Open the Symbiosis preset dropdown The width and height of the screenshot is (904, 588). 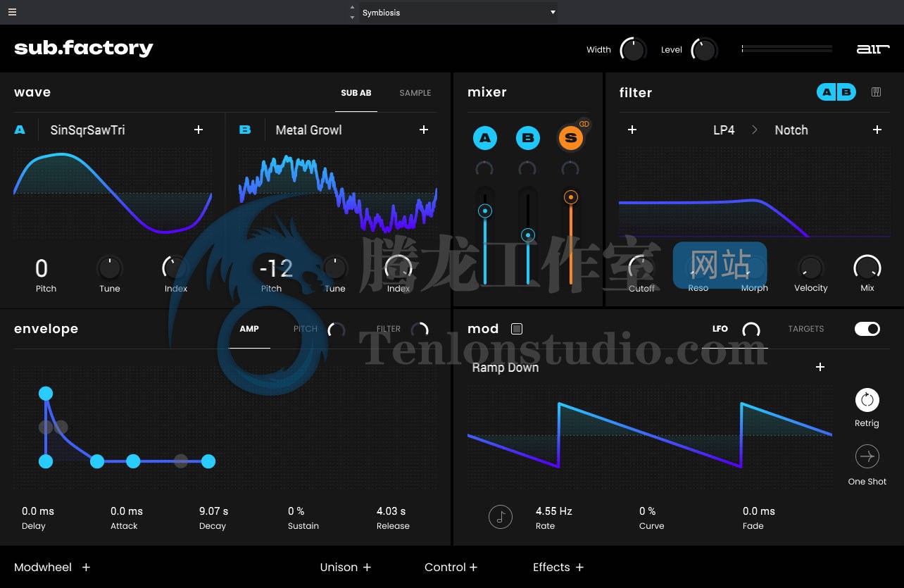(458, 13)
